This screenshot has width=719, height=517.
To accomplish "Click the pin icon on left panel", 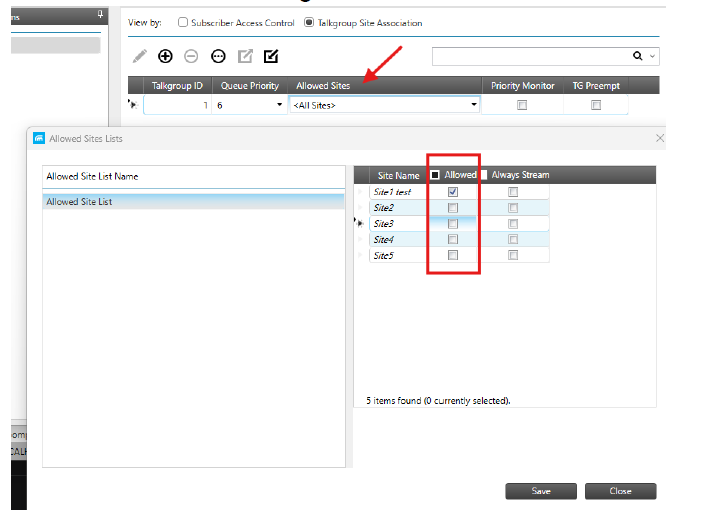I will pos(100,15).
